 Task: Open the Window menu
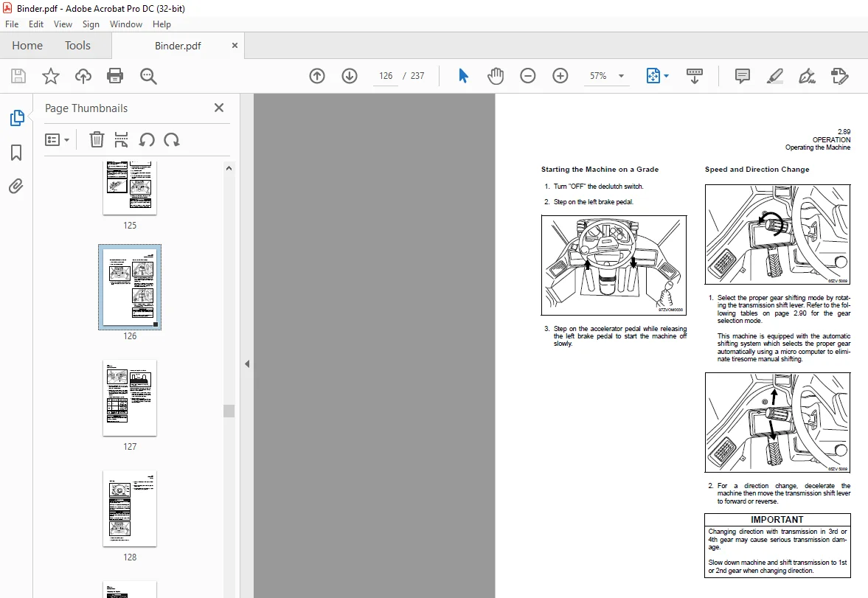click(x=125, y=24)
